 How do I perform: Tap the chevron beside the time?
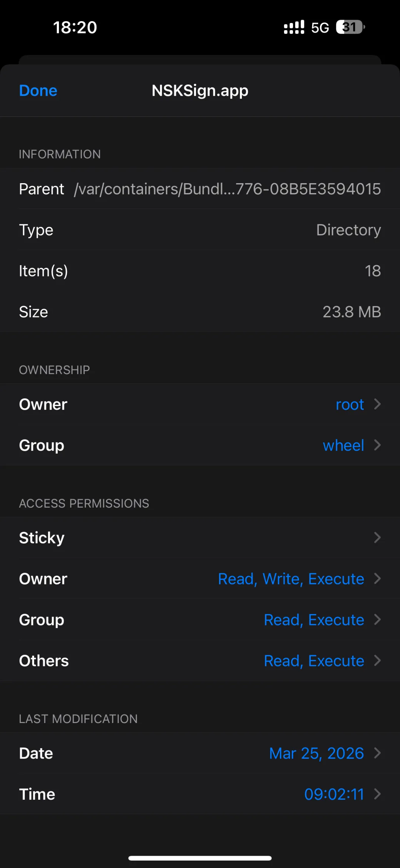click(x=377, y=794)
